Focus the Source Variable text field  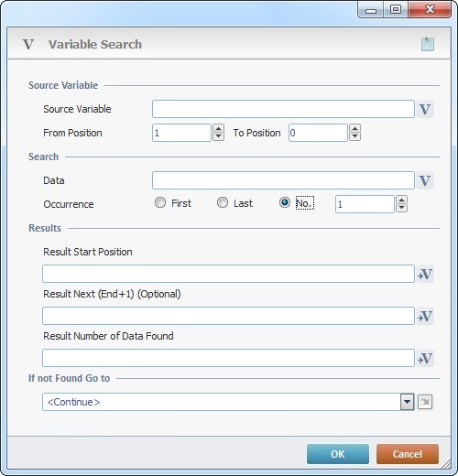point(283,109)
